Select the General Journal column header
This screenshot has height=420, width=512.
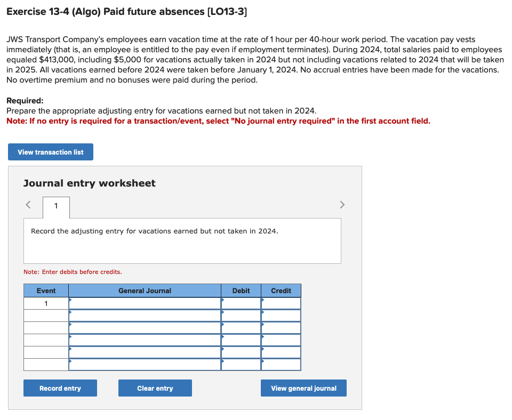tap(144, 290)
